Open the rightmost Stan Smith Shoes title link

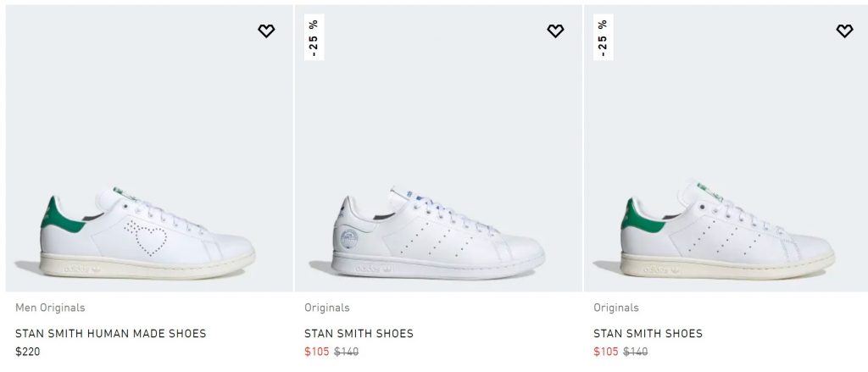coord(648,333)
